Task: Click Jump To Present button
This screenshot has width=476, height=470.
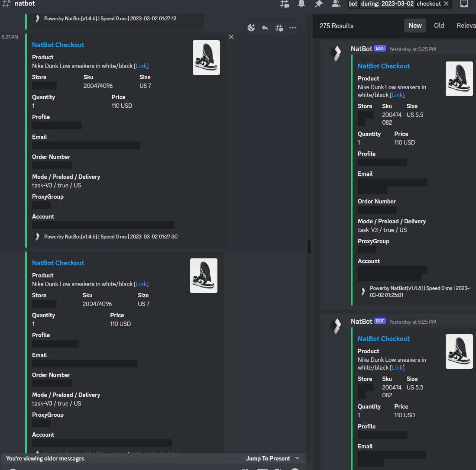Action: click(268, 458)
